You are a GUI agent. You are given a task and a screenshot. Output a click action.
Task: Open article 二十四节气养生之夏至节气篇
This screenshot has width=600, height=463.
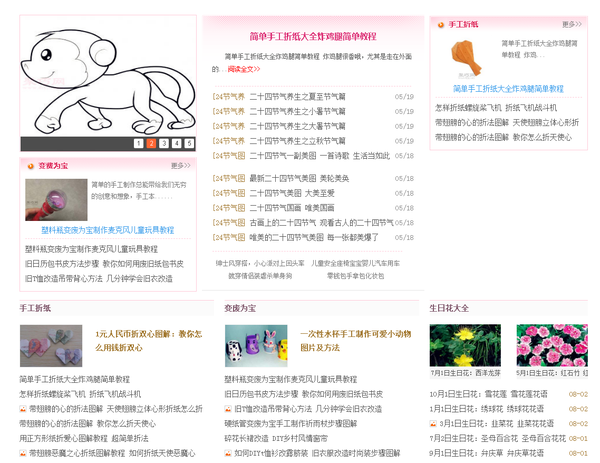[x=297, y=96]
